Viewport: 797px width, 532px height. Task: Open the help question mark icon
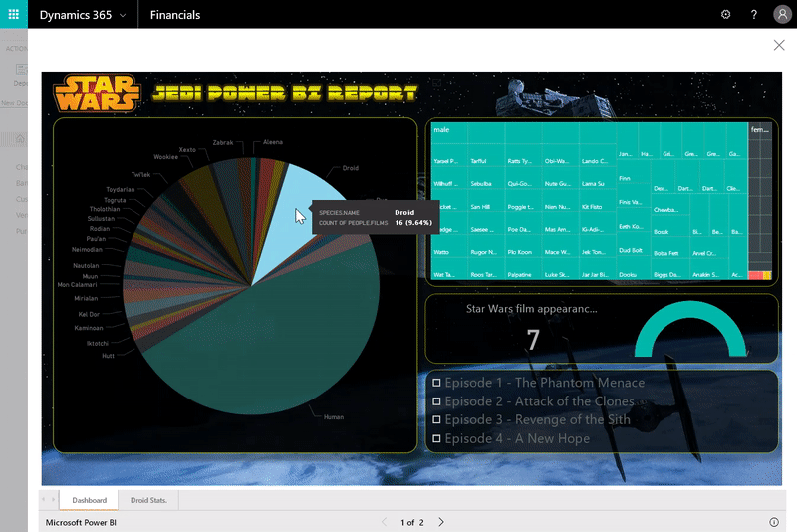click(x=754, y=14)
